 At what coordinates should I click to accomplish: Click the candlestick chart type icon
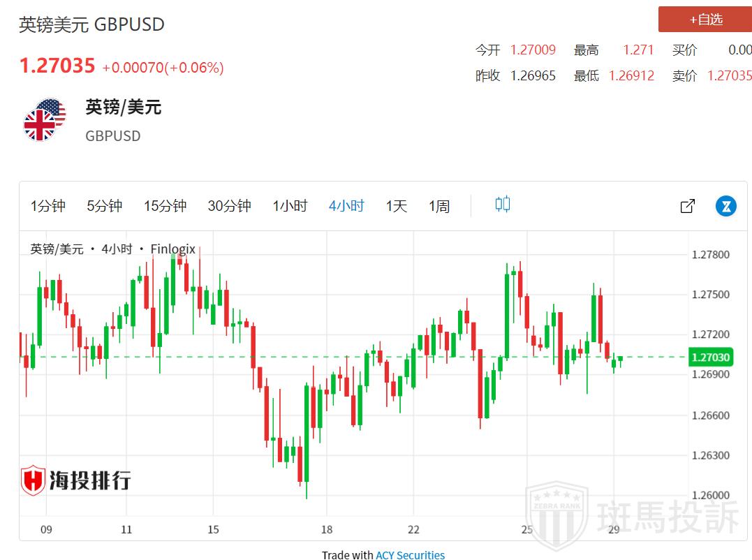(502, 205)
